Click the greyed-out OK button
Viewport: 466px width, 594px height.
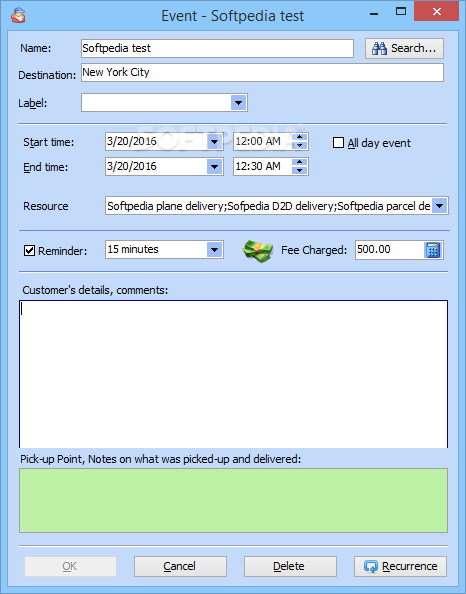[70, 566]
